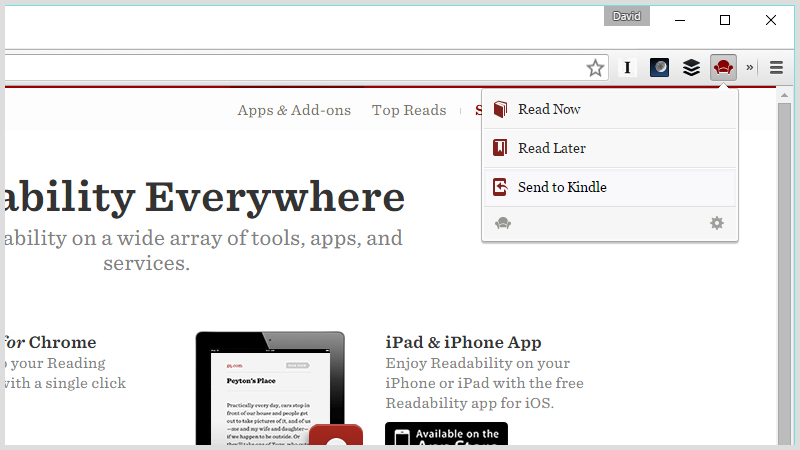Click the for Chrome heading
The image size is (800, 450).
point(49,342)
